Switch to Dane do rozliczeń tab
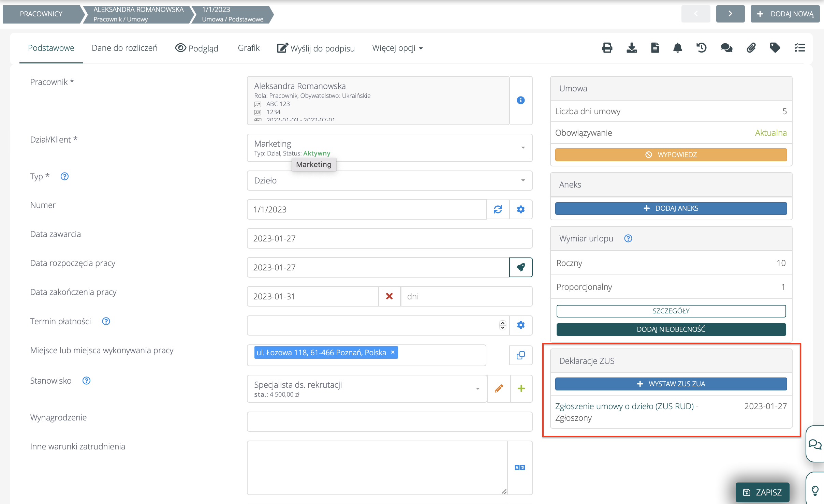 pos(124,48)
